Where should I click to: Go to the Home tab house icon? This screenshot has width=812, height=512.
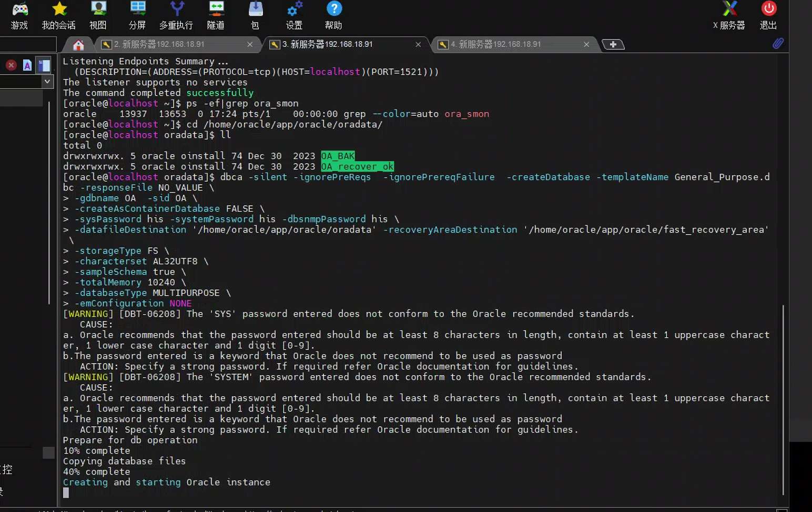pos(78,45)
